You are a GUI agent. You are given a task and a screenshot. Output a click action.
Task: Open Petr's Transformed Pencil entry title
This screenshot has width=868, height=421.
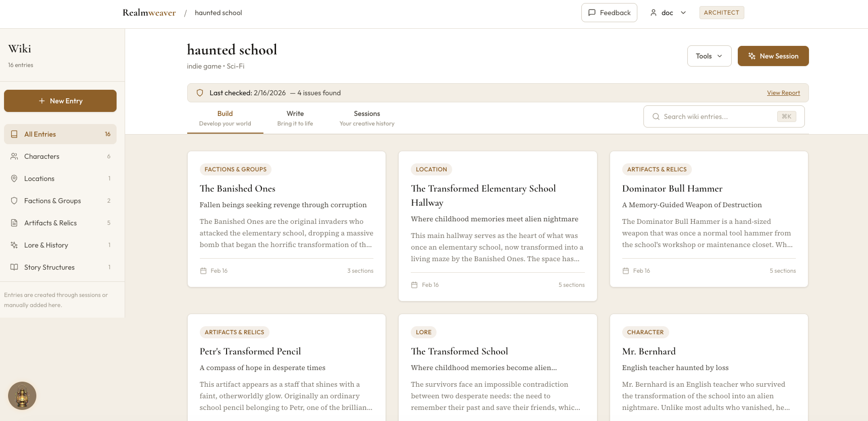click(250, 351)
